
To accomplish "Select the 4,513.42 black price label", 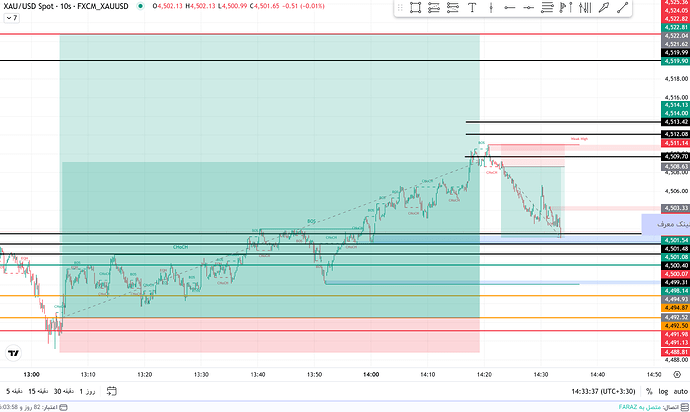I will click(675, 122).
